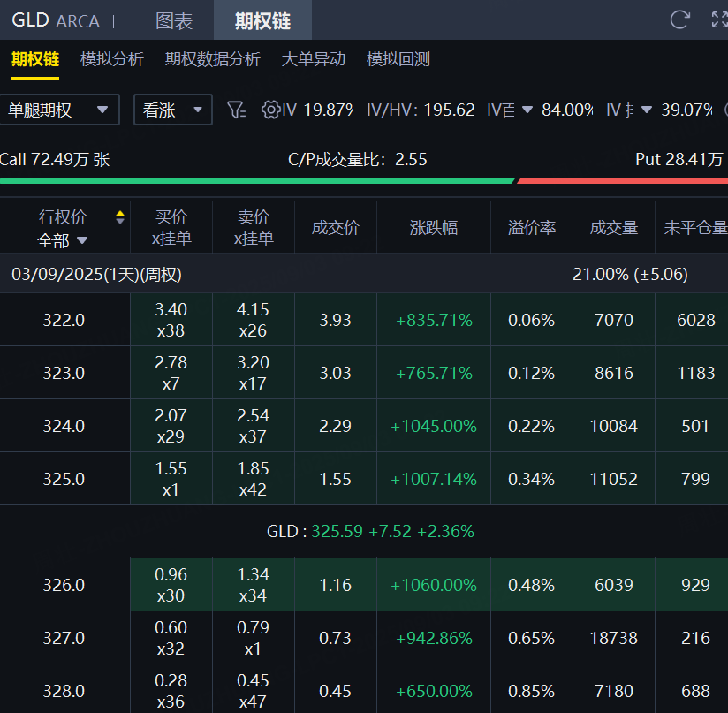
Task: Select the 模拟分析 tab
Action: pyautogui.click(x=111, y=59)
